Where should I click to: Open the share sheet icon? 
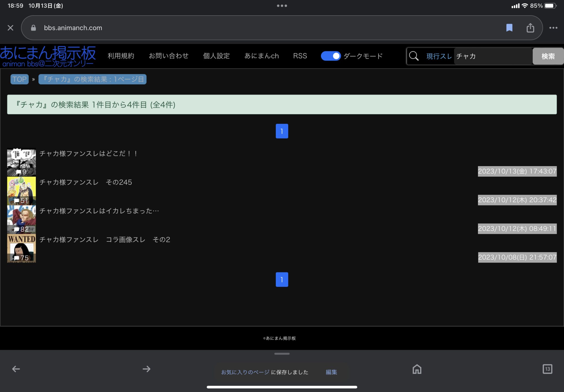click(530, 28)
